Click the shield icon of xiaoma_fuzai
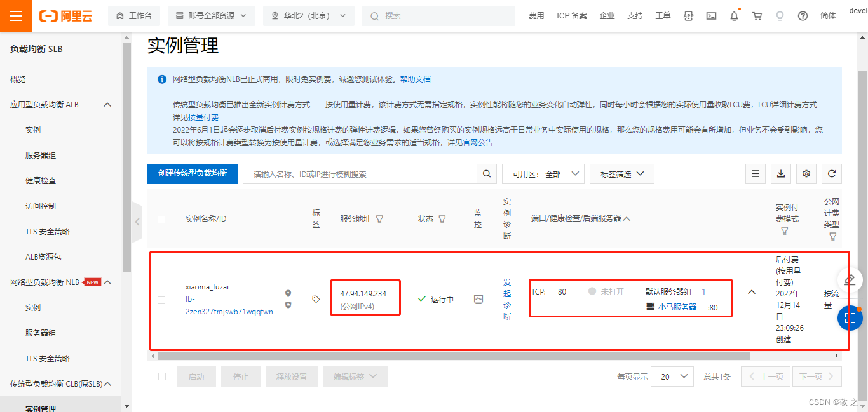This screenshot has width=868, height=412. (x=288, y=305)
